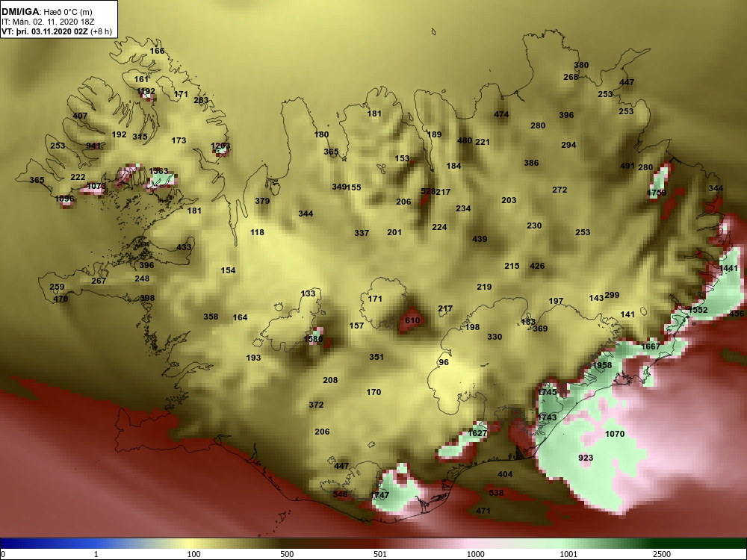Viewport: 747px width, 560px height.
Task: Click the map value '161'
Action: (141, 79)
